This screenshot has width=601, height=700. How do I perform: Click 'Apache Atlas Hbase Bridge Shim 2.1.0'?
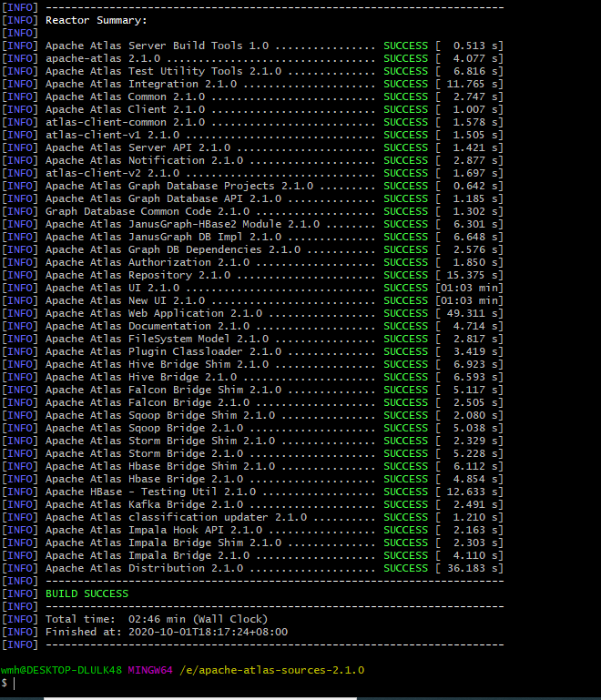coord(160,467)
